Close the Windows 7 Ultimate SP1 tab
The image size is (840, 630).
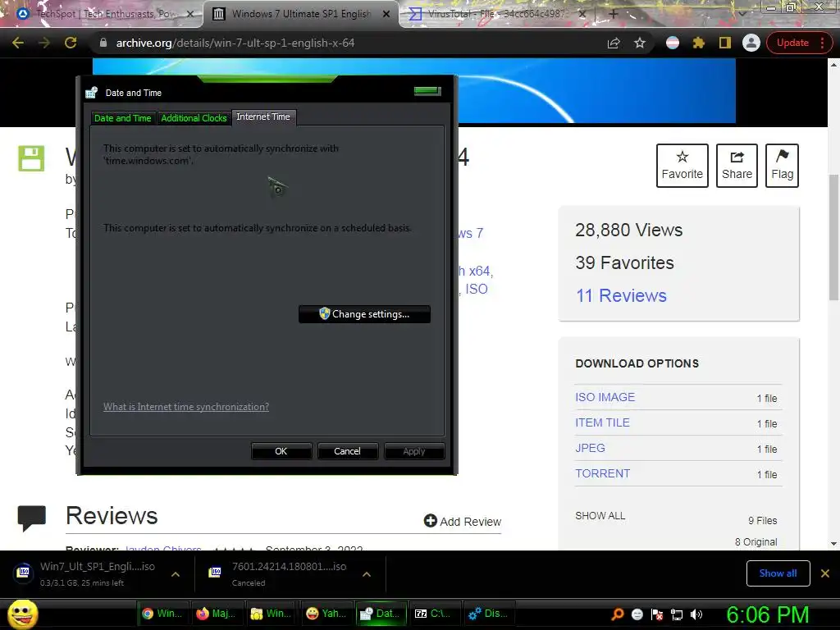(x=386, y=15)
